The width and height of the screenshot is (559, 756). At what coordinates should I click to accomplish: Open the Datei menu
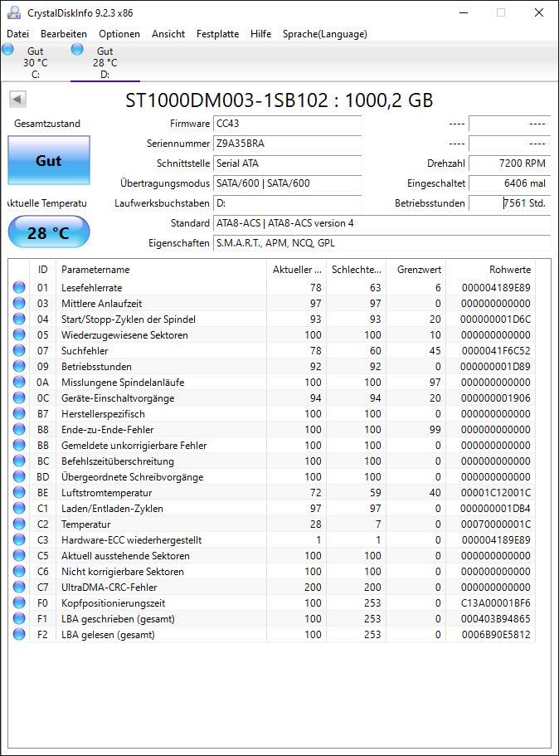coord(17,34)
